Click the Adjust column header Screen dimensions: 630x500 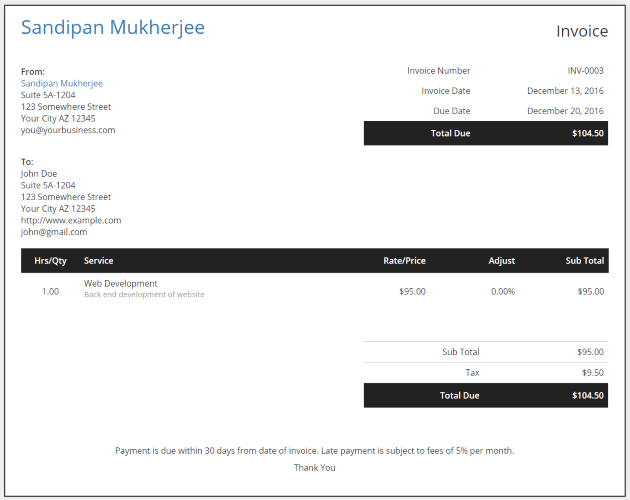click(x=502, y=261)
